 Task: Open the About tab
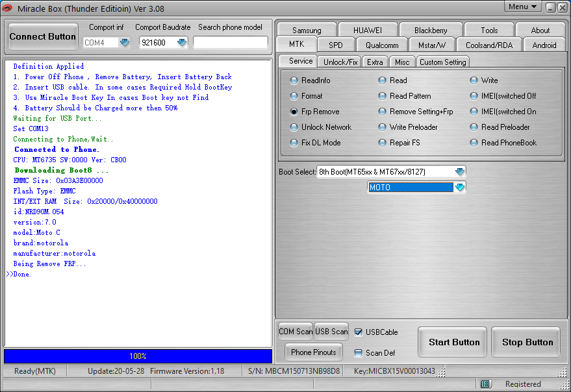(x=540, y=30)
